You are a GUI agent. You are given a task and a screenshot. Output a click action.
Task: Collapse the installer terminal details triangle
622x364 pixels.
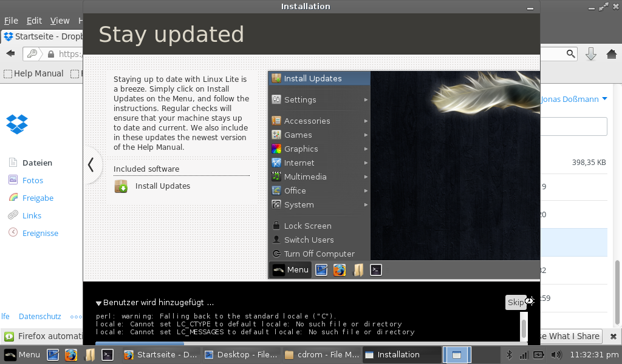click(x=98, y=303)
